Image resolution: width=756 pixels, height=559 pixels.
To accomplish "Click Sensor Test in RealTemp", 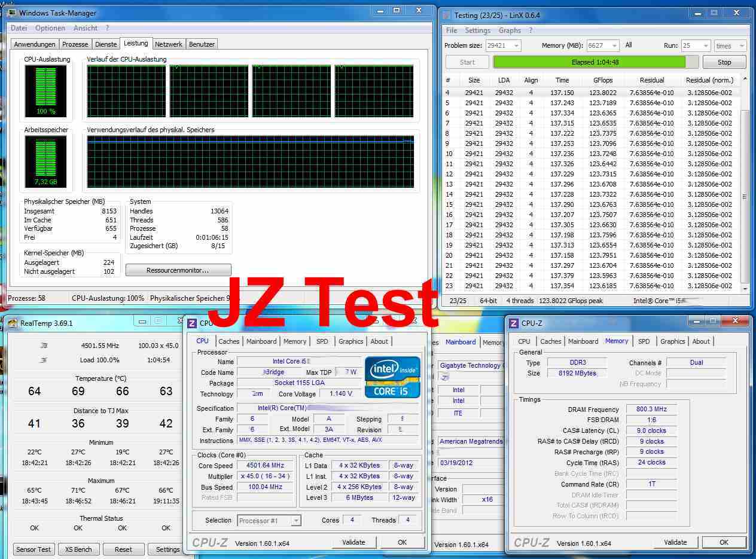I will click(x=33, y=549).
